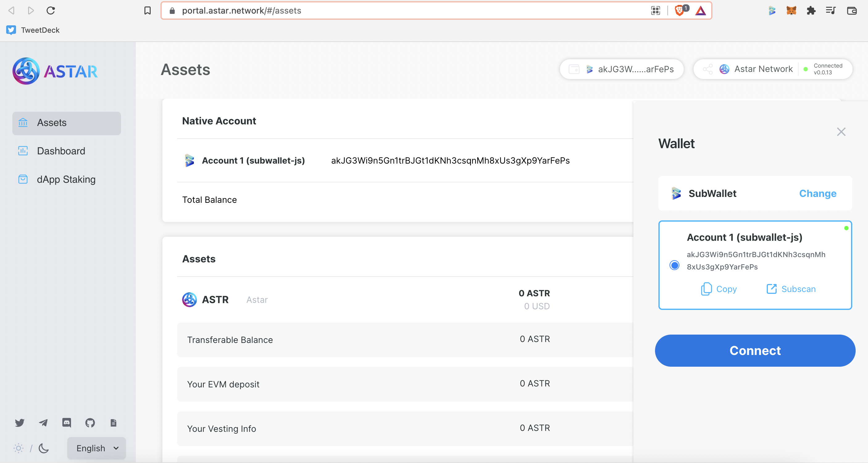Click the 0 USD value text

coord(537,306)
